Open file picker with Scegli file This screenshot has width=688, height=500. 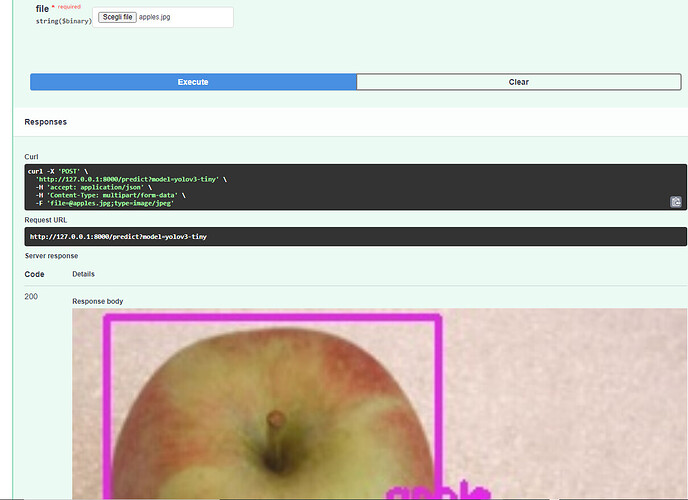(117, 17)
